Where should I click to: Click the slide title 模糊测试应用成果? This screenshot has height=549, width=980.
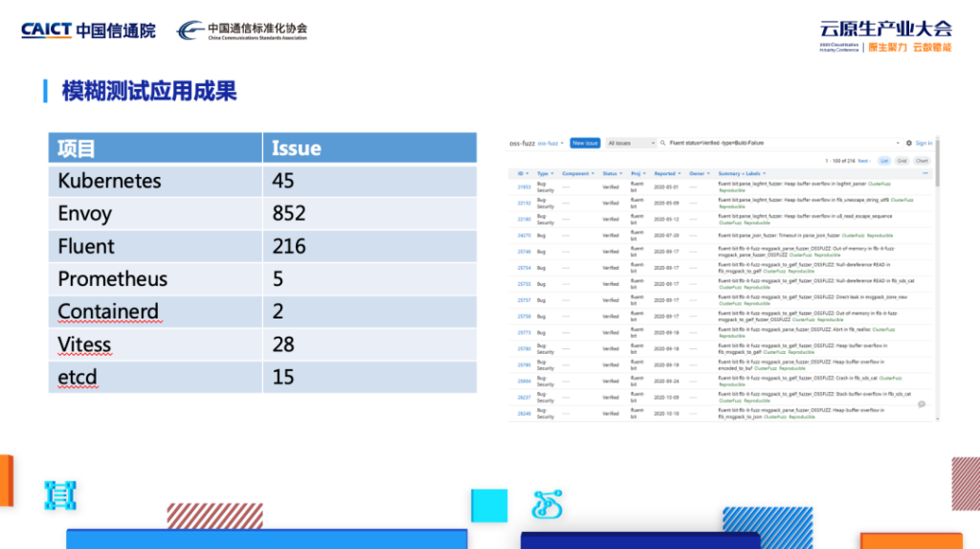(x=148, y=91)
